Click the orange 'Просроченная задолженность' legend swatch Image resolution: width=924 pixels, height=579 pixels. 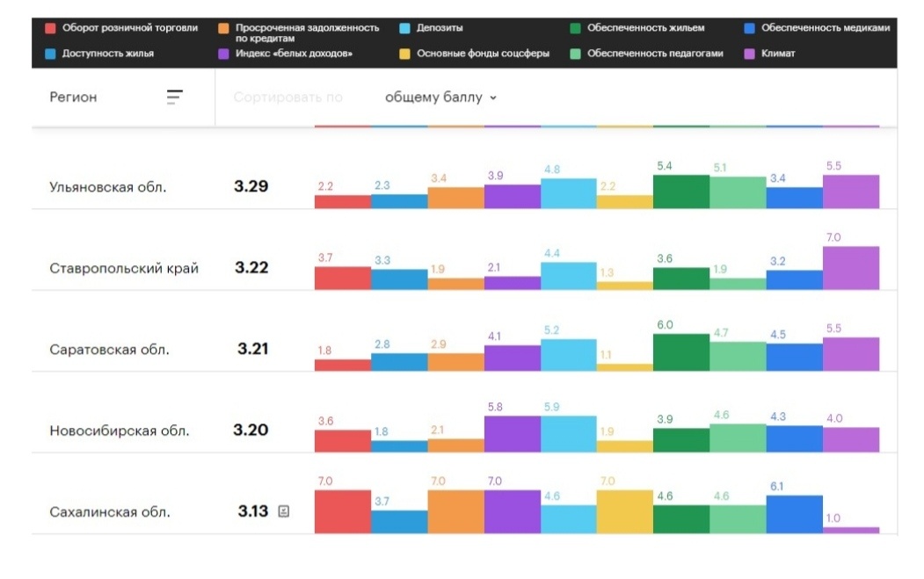point(223,28)
